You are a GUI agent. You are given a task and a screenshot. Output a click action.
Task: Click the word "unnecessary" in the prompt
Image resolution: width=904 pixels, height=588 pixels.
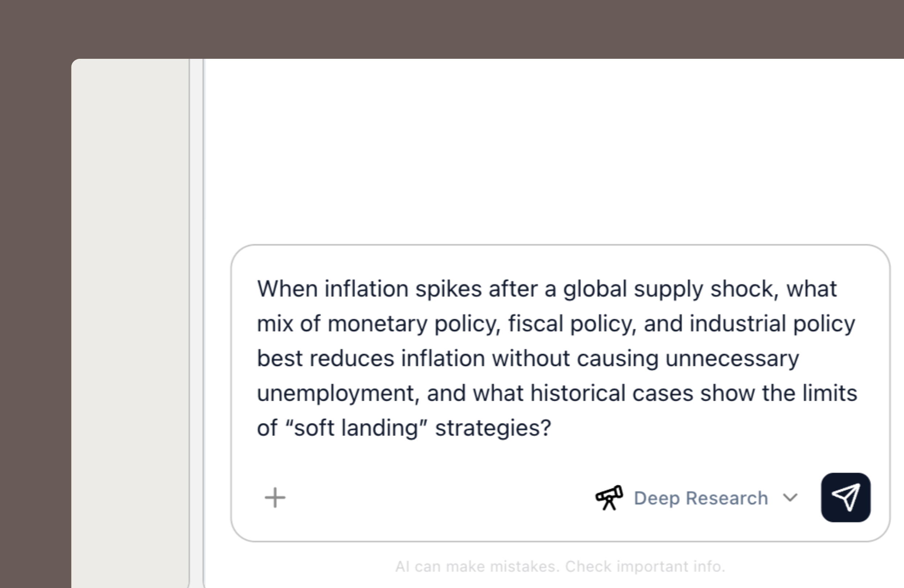[732, 359]
